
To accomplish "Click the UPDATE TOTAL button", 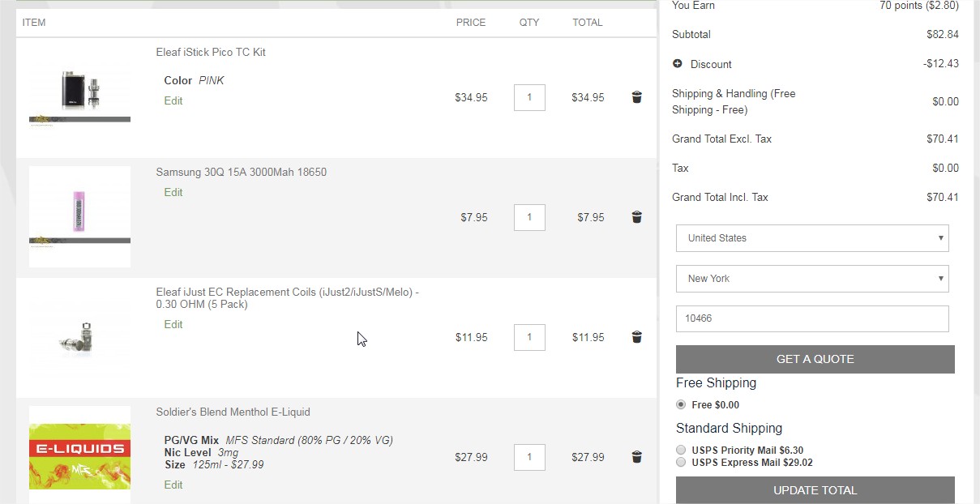I will pyautogui.click(x=815, y=490).
